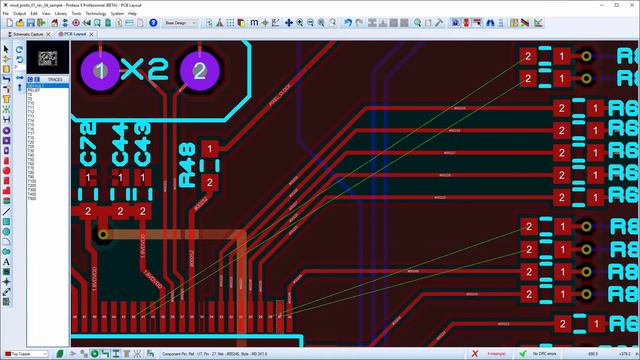Select the Square Through-hole Pad tool
The height and width of the screenshot is (360, 640).
[6, 141]
